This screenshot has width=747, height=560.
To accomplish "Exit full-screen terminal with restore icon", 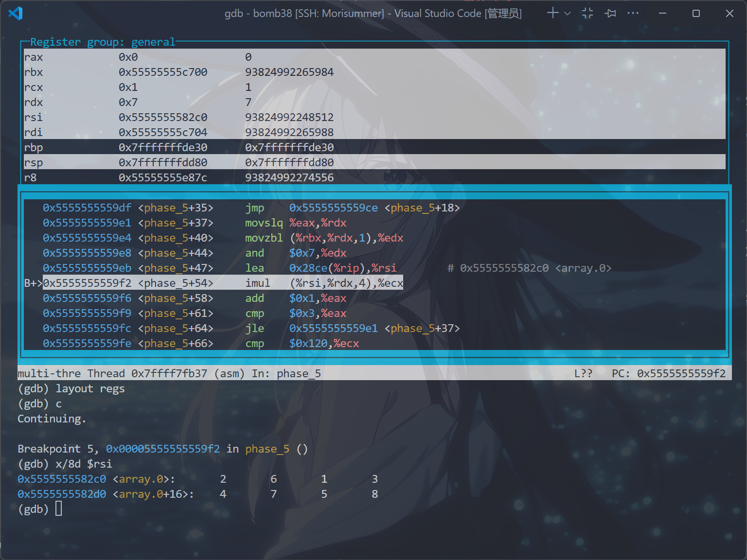I will (x=587, y=13).
